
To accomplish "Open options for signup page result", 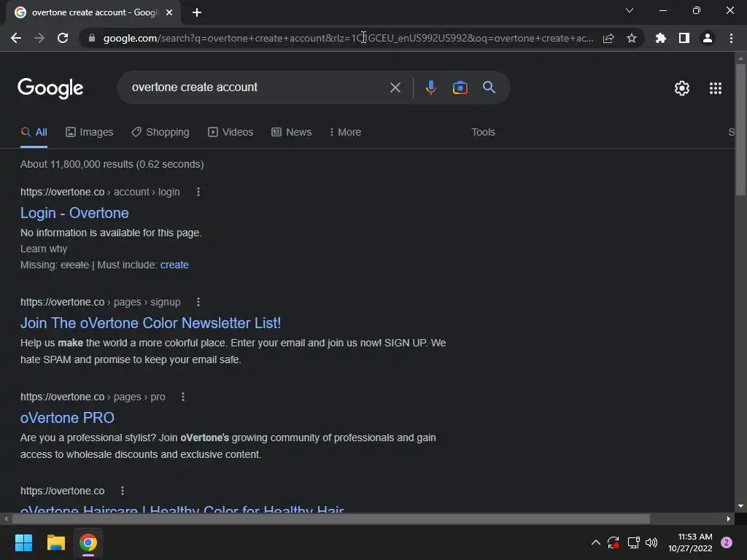I will click(x=198, y=302).
